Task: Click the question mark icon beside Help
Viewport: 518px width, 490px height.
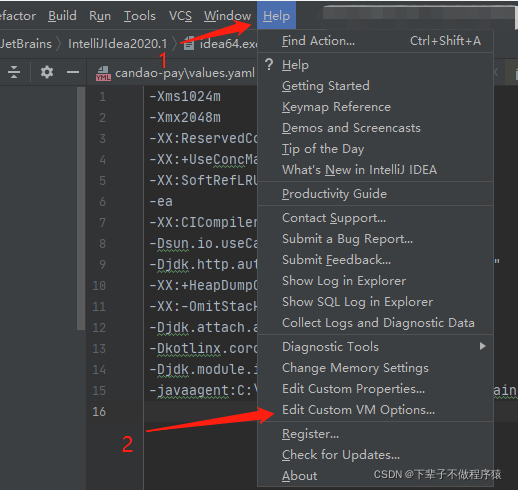Action: click(x=269, y=64)
